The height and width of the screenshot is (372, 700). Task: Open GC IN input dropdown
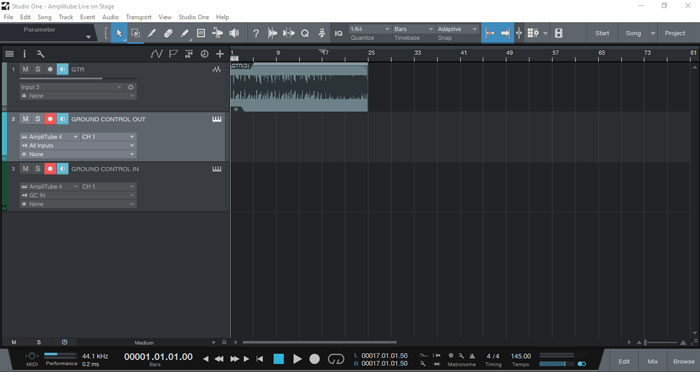point(77,195)
